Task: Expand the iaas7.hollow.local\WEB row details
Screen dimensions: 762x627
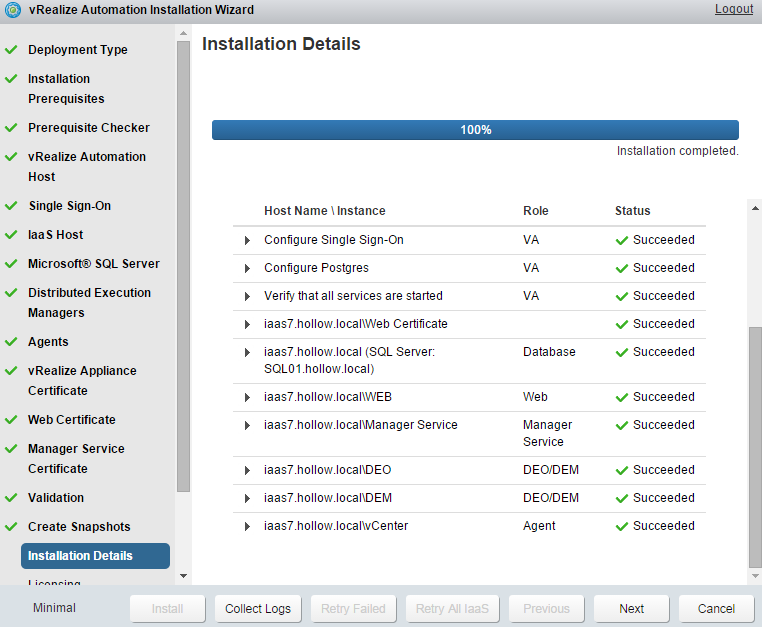Action: click(x=248, y=397)
